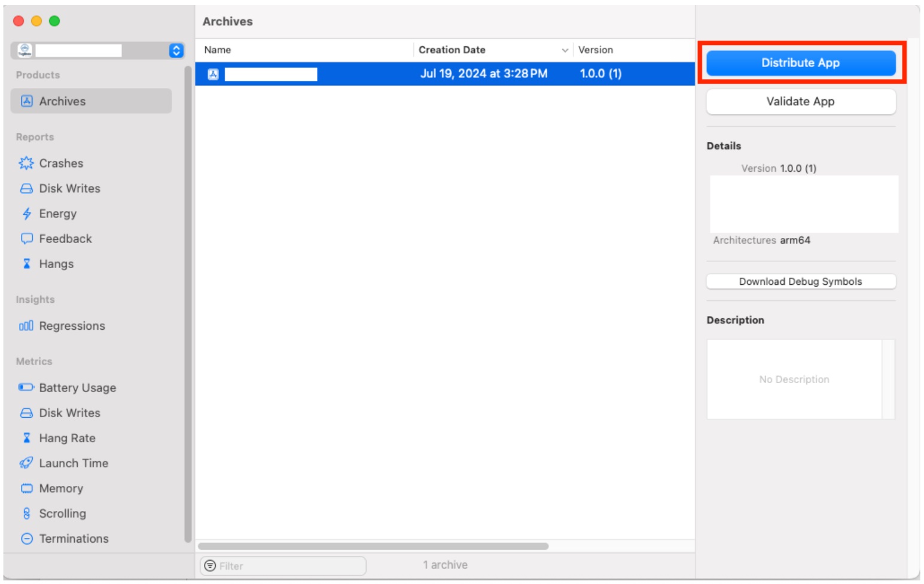Click the Filter text field
Image resolution: width=924 pixels, height=584 pixels.
coord(283,566)
